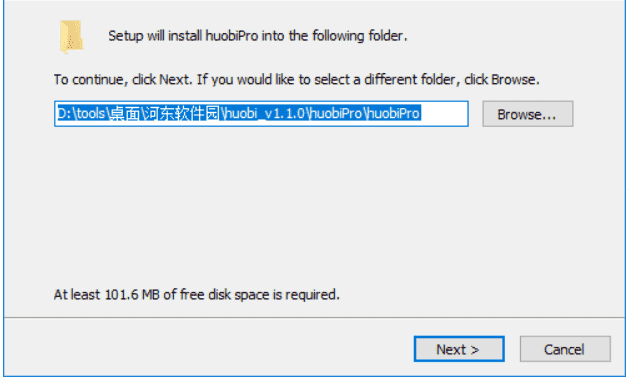Click the "河东软件园" part of the path
This screenshot has height=379, width=634.
tap(181, 113)
